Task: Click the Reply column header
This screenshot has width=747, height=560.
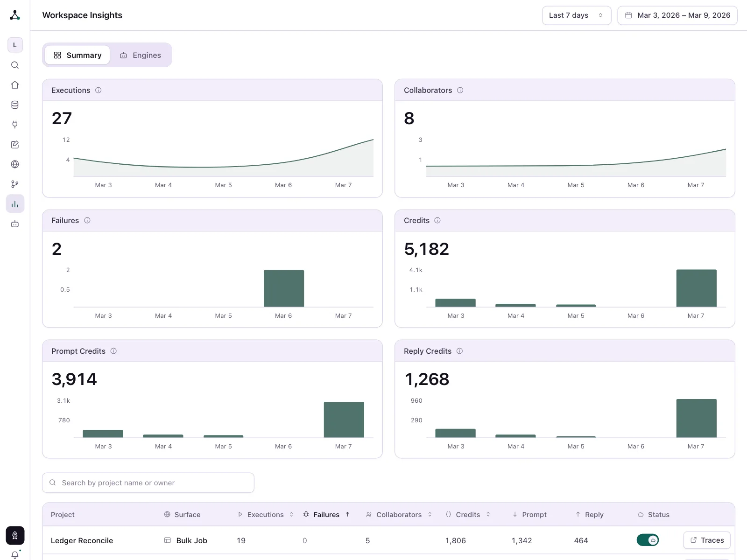Action: tap(589, 514)
